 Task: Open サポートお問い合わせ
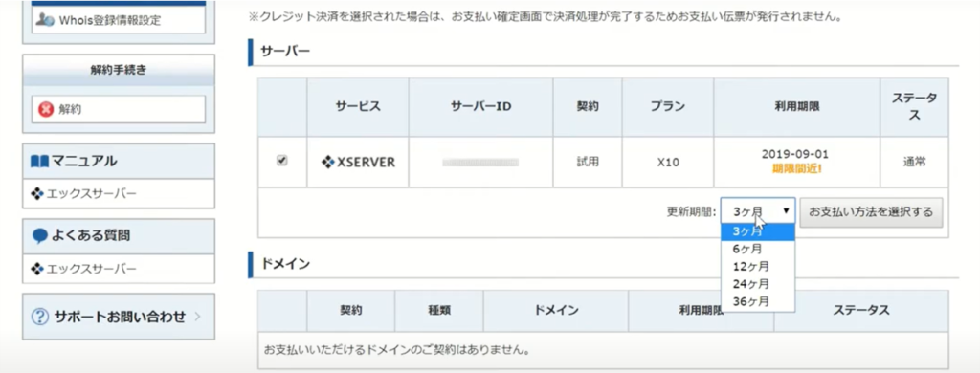click(x=120, y=317)
